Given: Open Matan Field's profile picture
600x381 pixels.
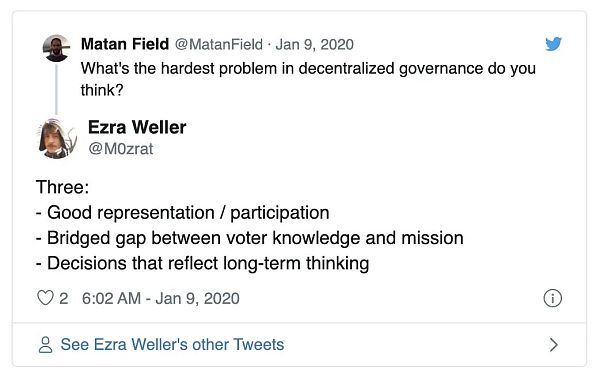Looking at the screenshot, I should pos(57,48).
